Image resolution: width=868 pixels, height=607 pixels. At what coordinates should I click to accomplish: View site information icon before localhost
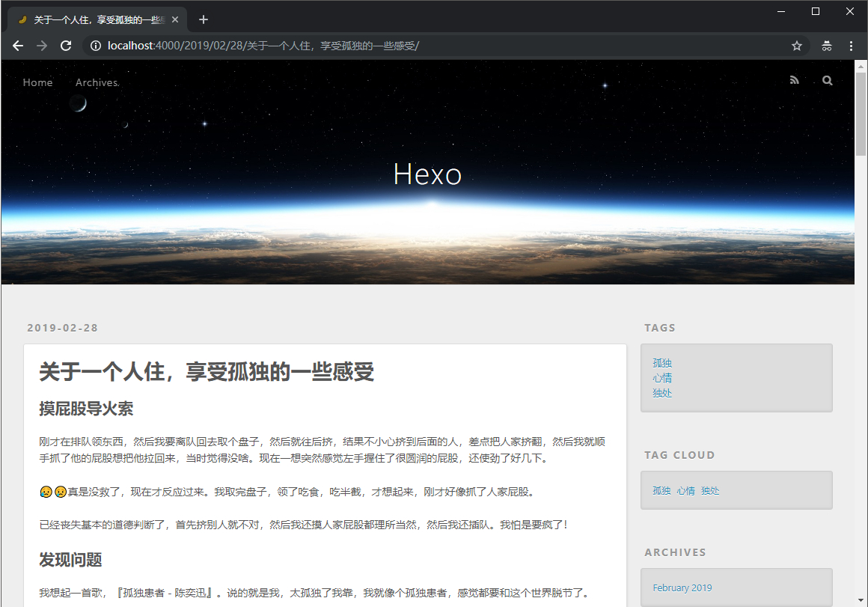pos(96,46)
